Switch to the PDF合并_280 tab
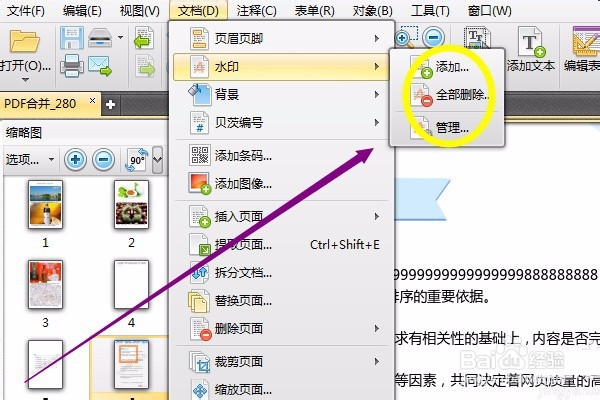This screenshot has height=400, width=600. [40, 104]
